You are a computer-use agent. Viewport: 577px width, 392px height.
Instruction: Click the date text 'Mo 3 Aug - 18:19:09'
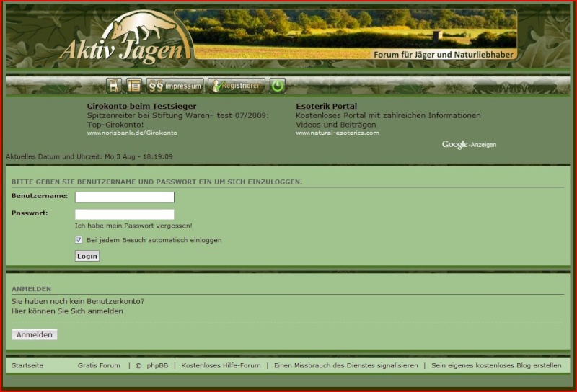click(138, 156)
